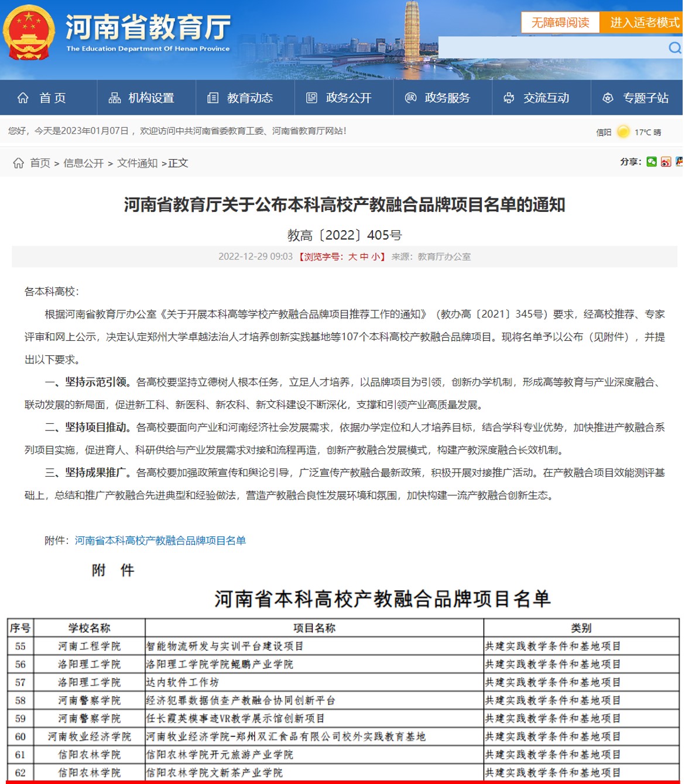Set browsing font size to 中
The image size is (685, 784).
tap(364, 257)
